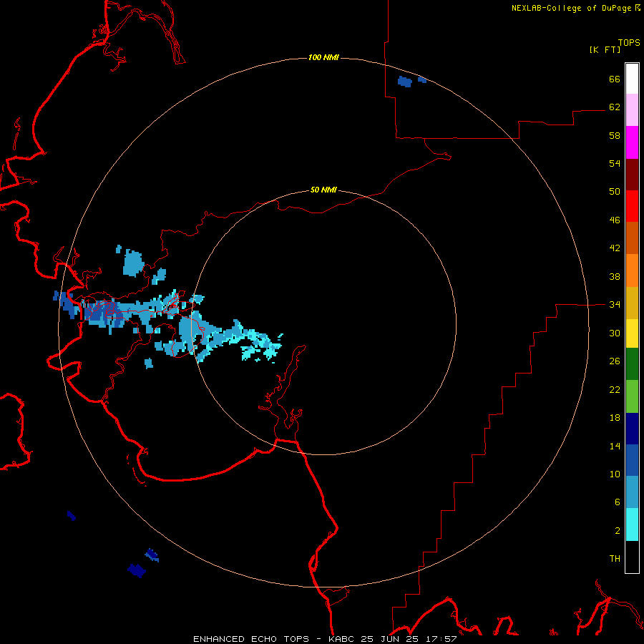Screen dimensions: 644x644
Task: Click the light pink 62 kft legend swatch
Action: (632, 109)
